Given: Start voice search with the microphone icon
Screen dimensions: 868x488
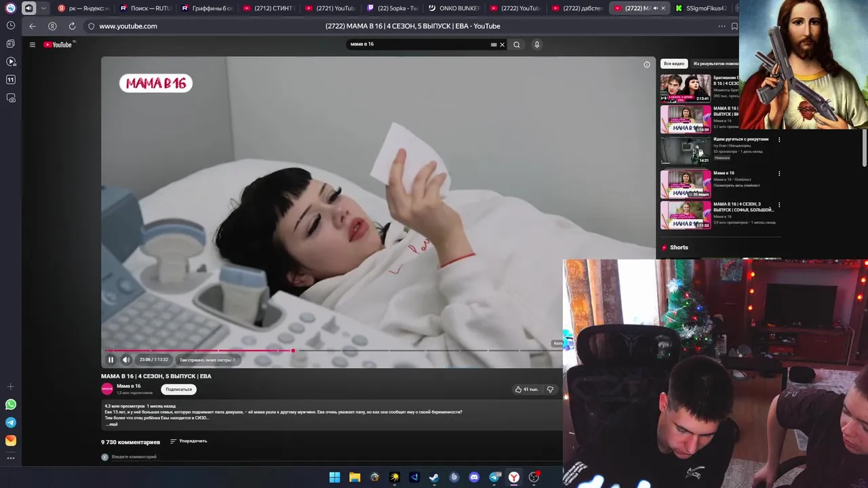Looking at the screenshot, I should (x=536, y=45).
